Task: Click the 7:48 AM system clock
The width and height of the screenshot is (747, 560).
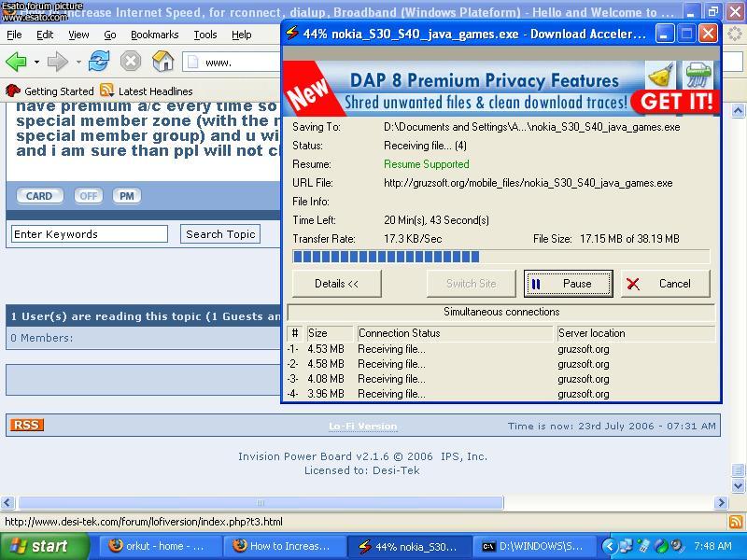Action: [x=712, y=546]
